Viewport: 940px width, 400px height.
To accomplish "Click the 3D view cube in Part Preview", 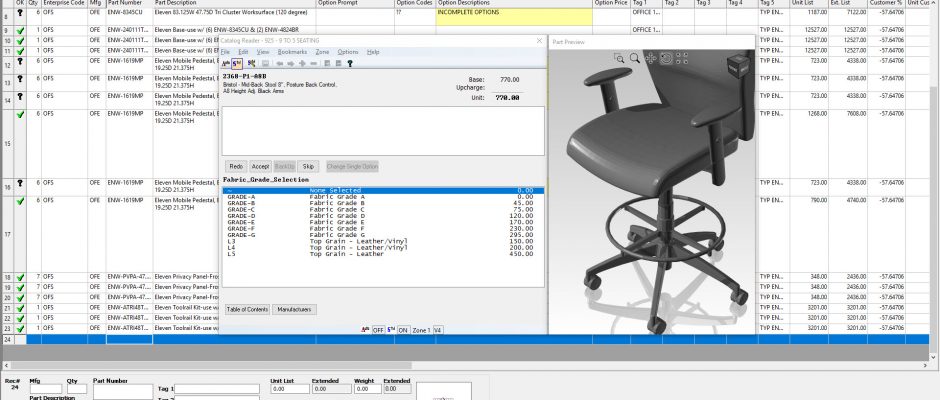I will [735, 65].
